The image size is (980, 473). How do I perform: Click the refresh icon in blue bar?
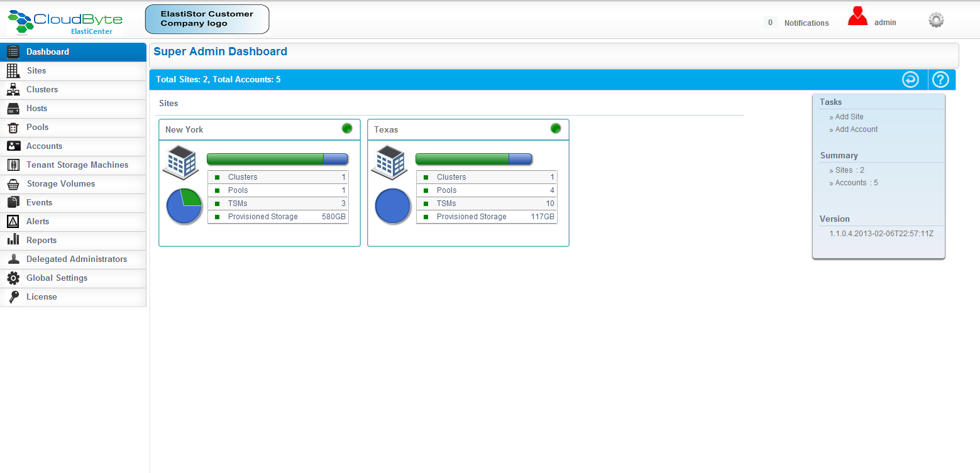[910, 80]
